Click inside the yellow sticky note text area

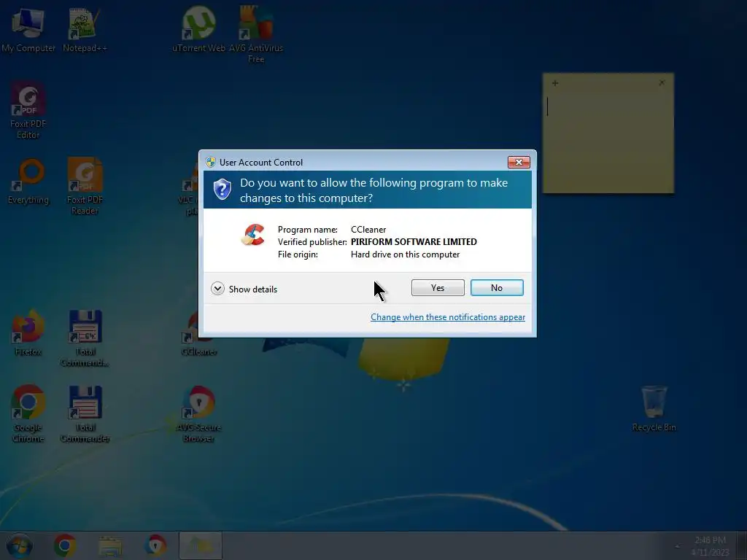coord(608,142)
